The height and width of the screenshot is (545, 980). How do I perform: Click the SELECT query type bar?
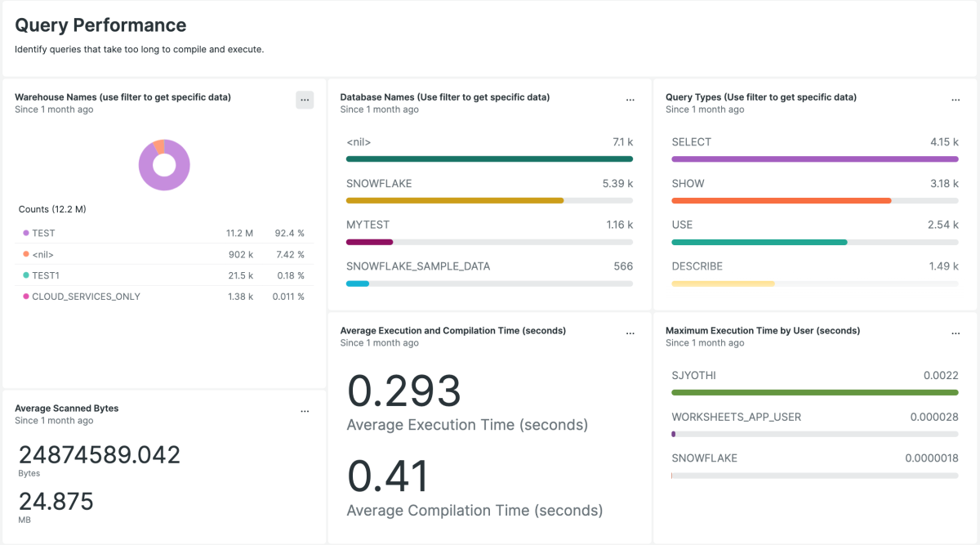pyautogui.click(x=814, y=159)
